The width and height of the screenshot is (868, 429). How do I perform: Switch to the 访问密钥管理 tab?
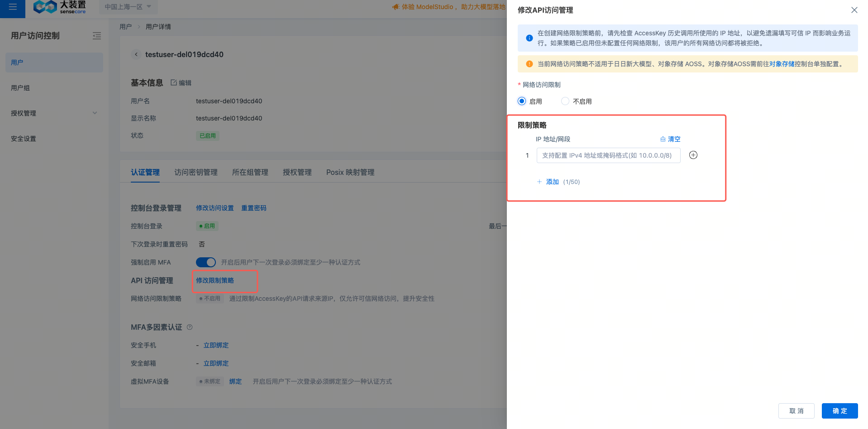point(196,172)
